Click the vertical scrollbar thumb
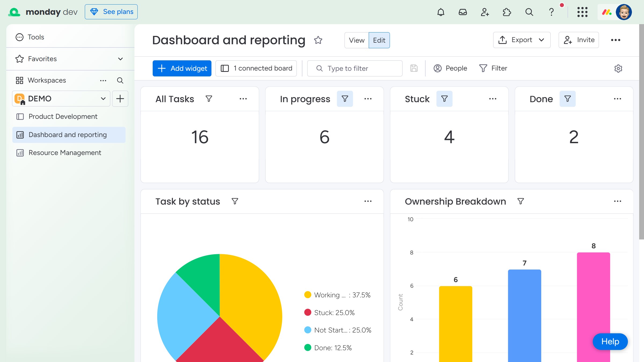 point(641,131)
